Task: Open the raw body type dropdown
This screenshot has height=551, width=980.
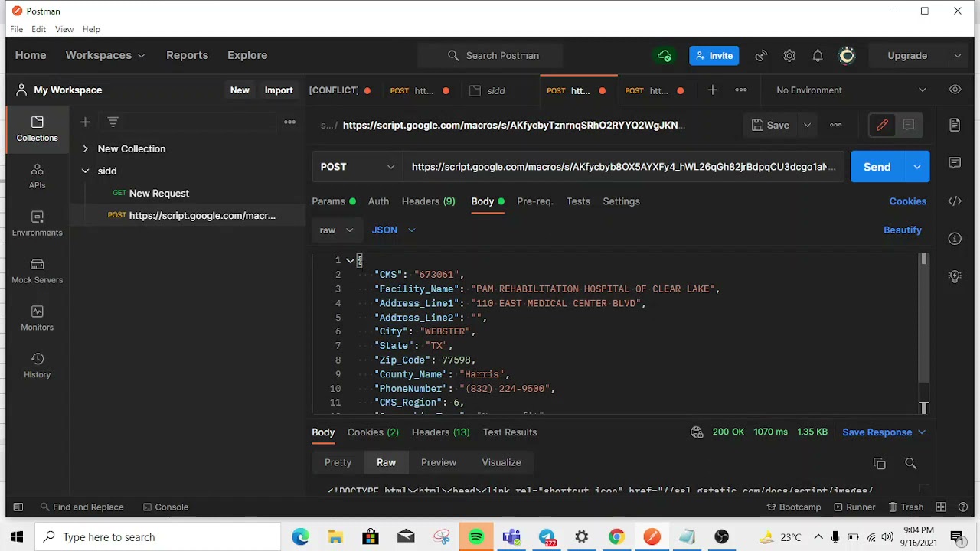Action: (337, 230)
